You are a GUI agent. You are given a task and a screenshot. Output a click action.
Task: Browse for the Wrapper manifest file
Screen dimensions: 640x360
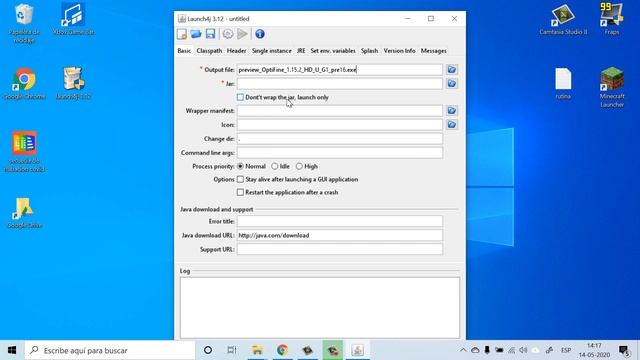[451, 111]
